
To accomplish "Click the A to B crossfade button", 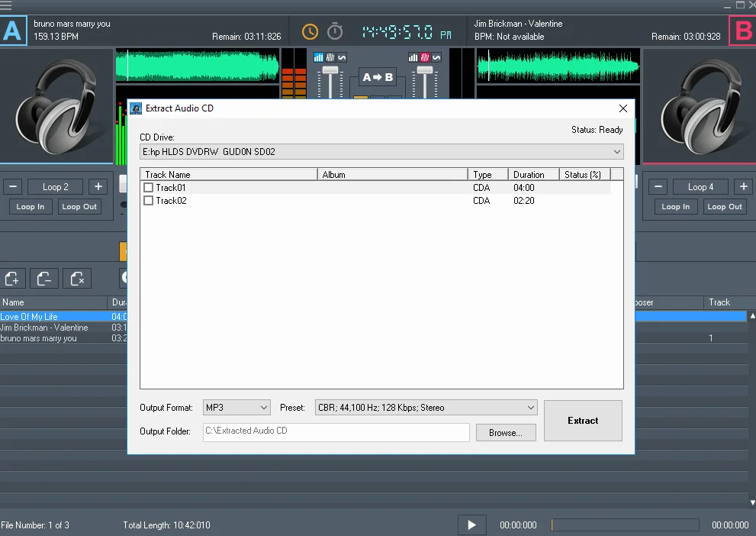I will tap(378, 77).
